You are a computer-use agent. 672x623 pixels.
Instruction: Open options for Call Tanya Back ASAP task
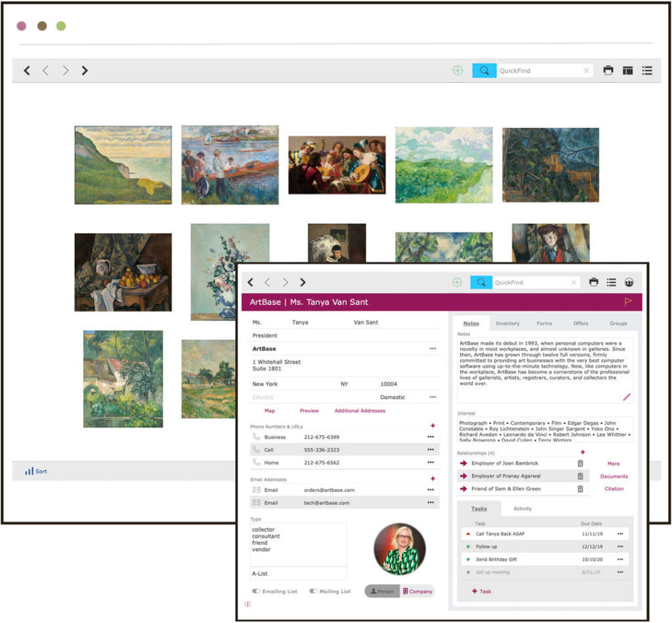pyautogui.click(x=620, y=534)
